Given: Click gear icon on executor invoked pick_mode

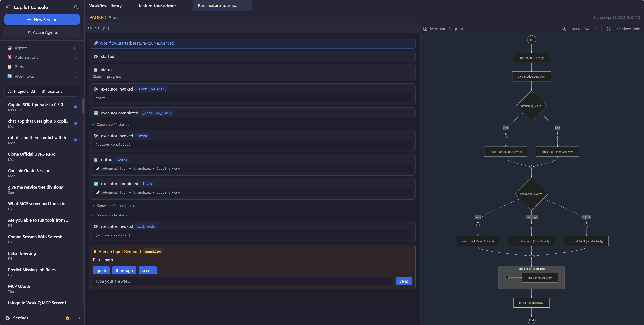Looking at the screenshot, I should [x=96, y=226].
